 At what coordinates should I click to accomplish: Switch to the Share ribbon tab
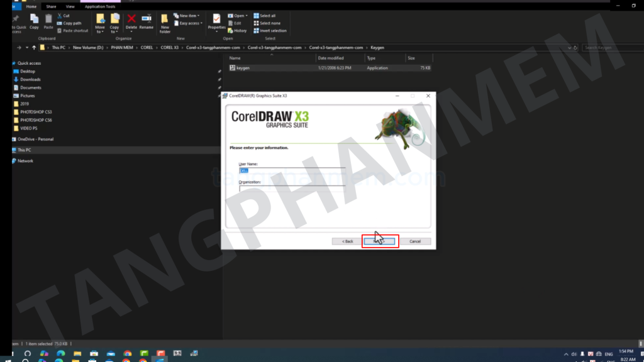coord(51,6)
